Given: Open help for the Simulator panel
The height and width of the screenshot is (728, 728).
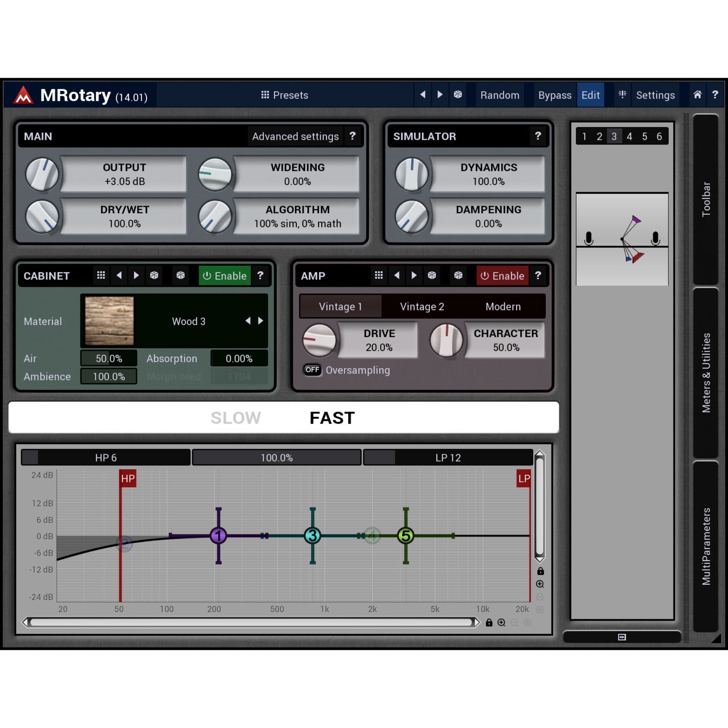Looking at the screenshot, I should [538, 136].
